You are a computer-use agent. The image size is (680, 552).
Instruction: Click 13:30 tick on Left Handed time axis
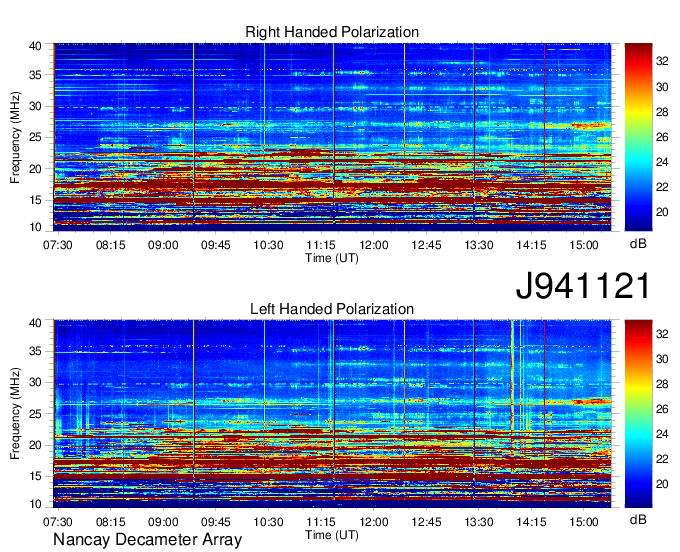tap(479, 521)
